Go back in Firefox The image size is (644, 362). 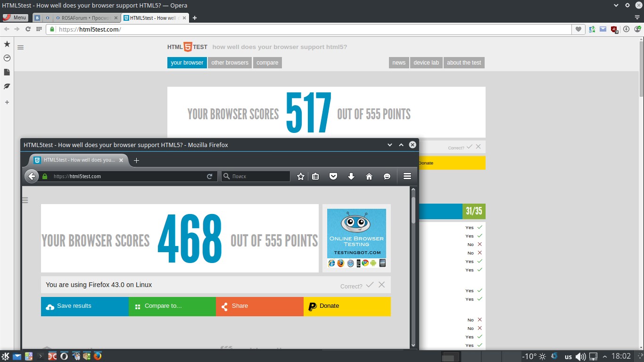32,176
